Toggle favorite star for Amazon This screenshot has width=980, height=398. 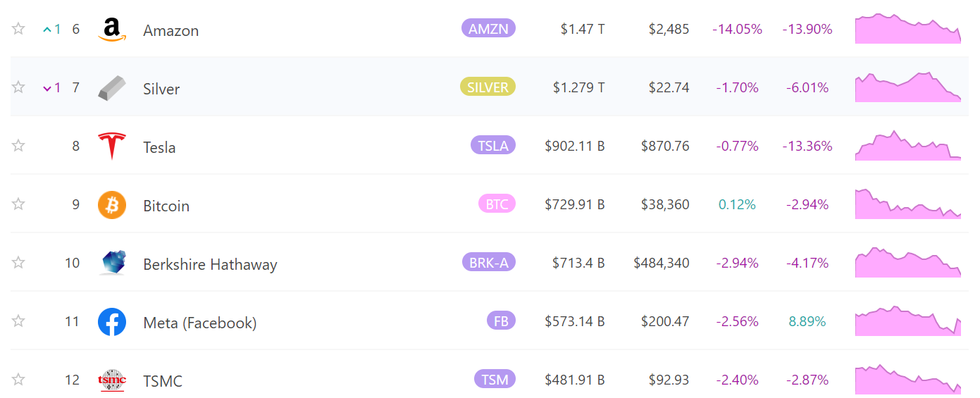pos(18,29)
